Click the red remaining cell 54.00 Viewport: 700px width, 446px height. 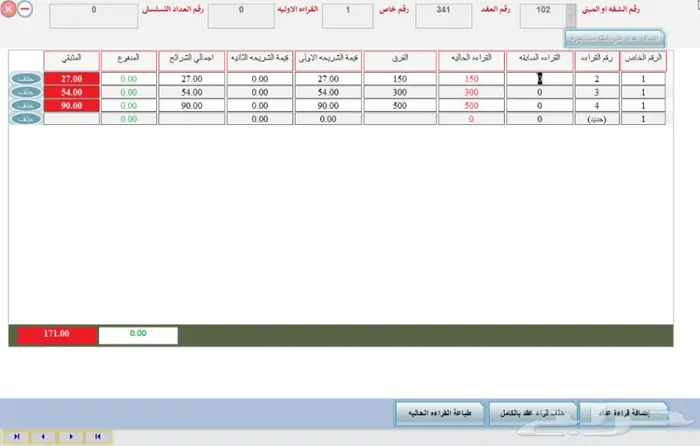(x=71, y=92)
